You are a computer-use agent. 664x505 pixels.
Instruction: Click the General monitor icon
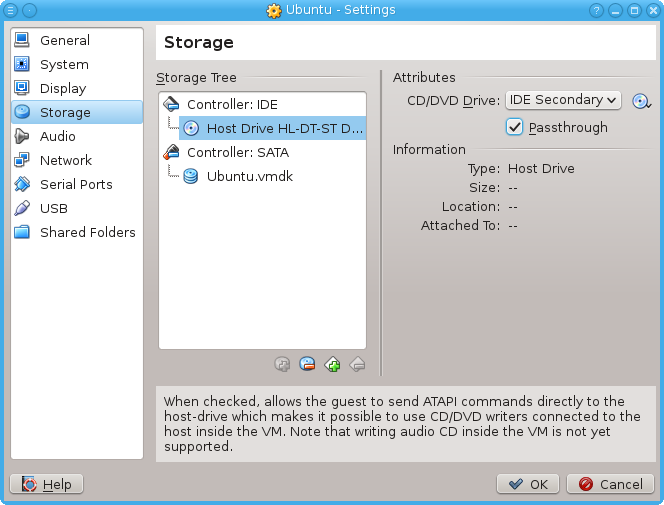pyautogui.click(x=22, y=40)
